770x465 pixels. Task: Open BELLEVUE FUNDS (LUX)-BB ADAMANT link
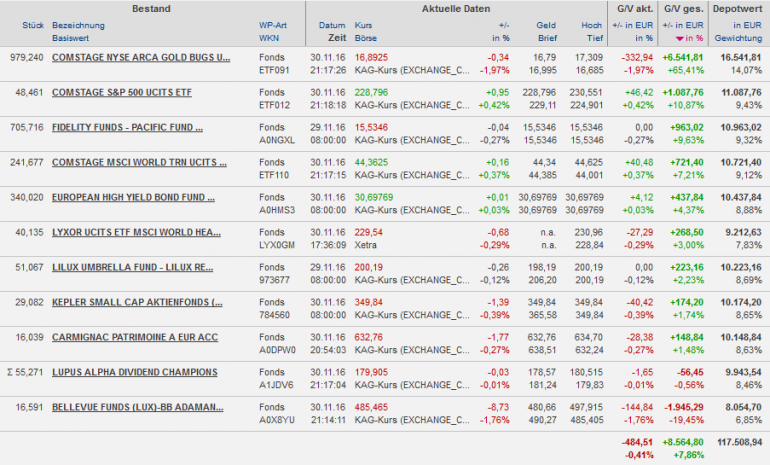[138, 408]
